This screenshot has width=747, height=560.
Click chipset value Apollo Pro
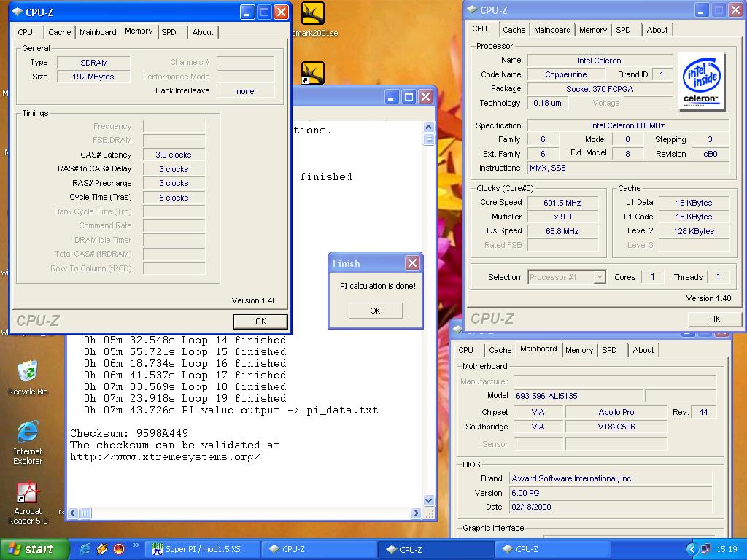point(616,413)
